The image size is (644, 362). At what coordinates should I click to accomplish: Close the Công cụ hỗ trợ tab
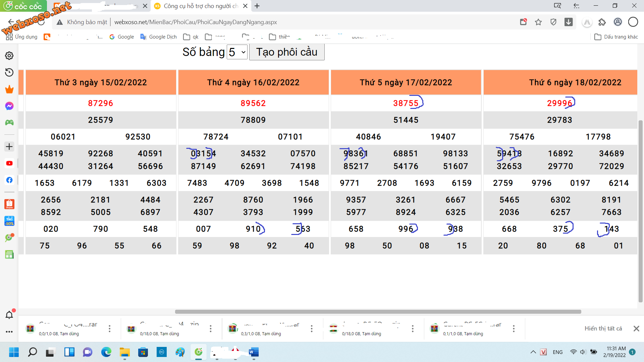coord(245,6)
